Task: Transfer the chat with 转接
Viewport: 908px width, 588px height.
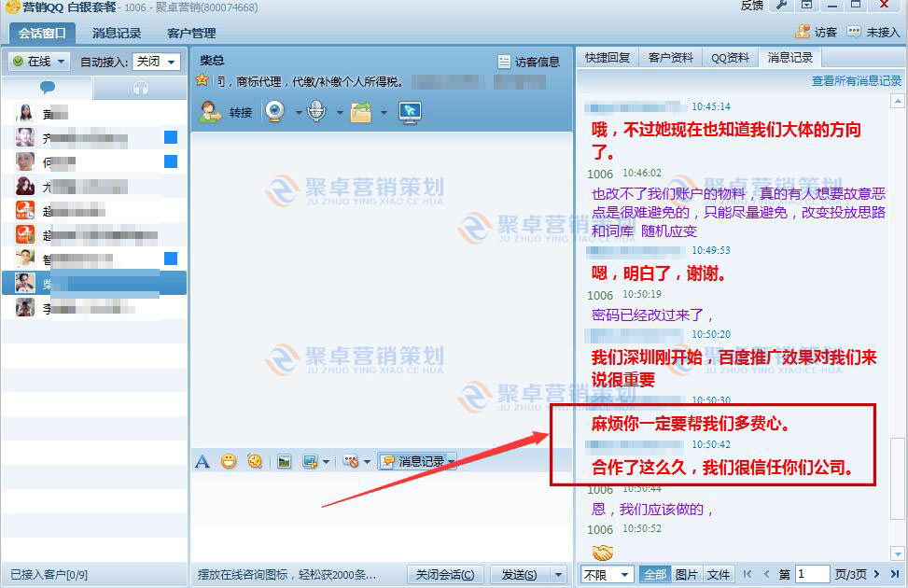Action: (x=226, y=112)
